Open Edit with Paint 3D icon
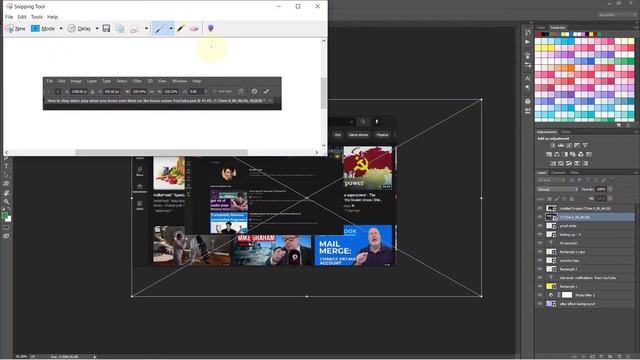This screenshot has height=360, width=640. (211, 28)
